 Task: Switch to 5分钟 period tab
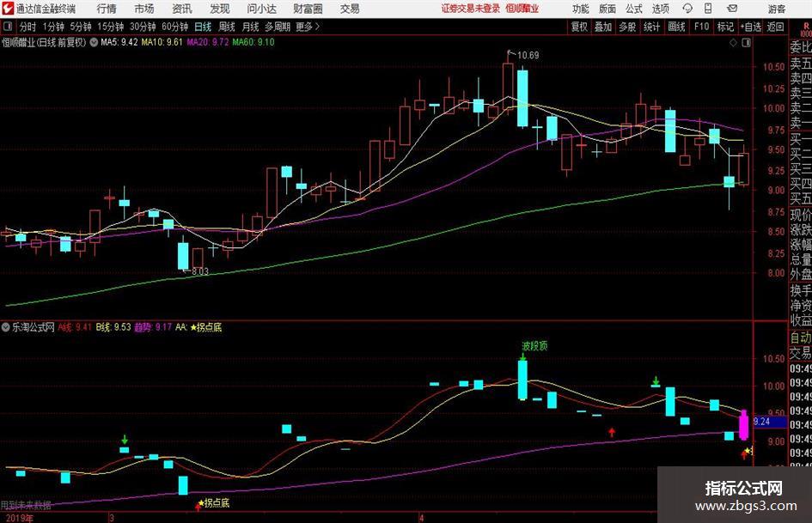click(x=81, y=27)
